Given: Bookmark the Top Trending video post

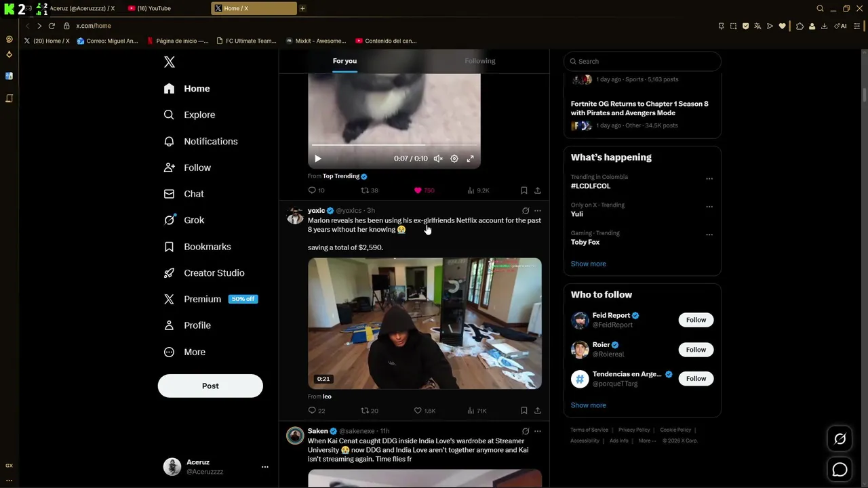Looking at the screenshot, I should click(x=524, y=190).
